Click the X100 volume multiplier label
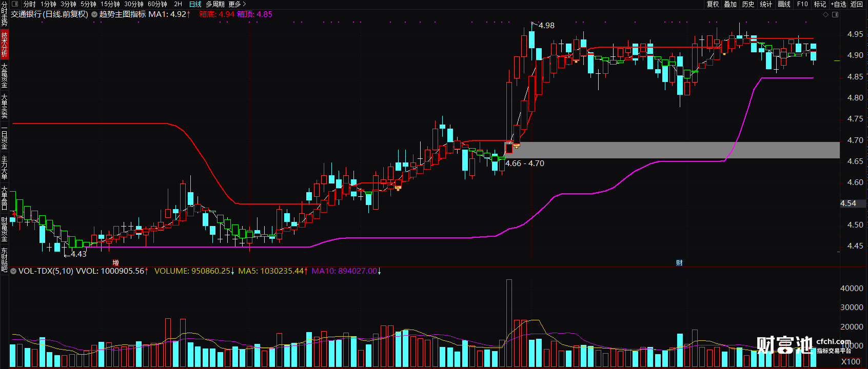 (851, 362)
